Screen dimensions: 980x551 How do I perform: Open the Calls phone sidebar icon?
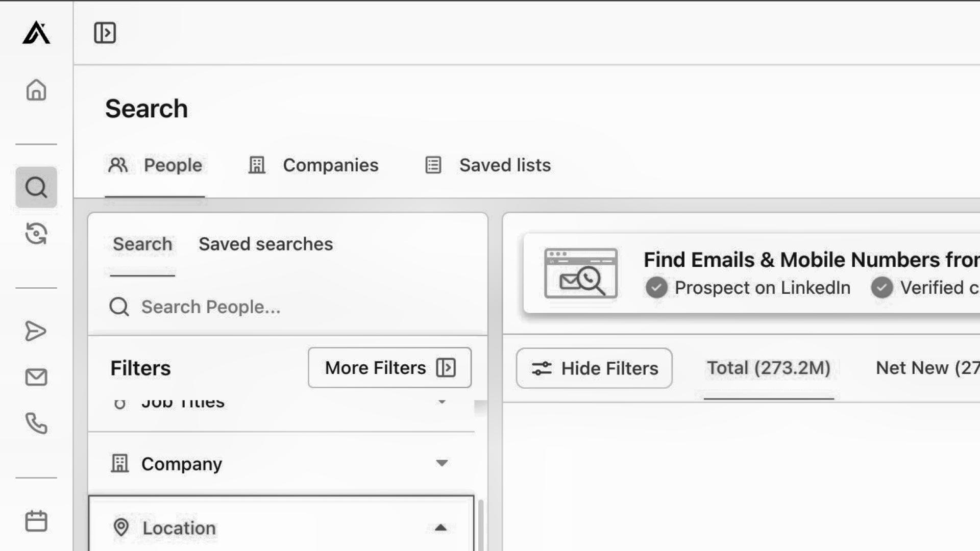pyautogui.click(x=36, y=423)
